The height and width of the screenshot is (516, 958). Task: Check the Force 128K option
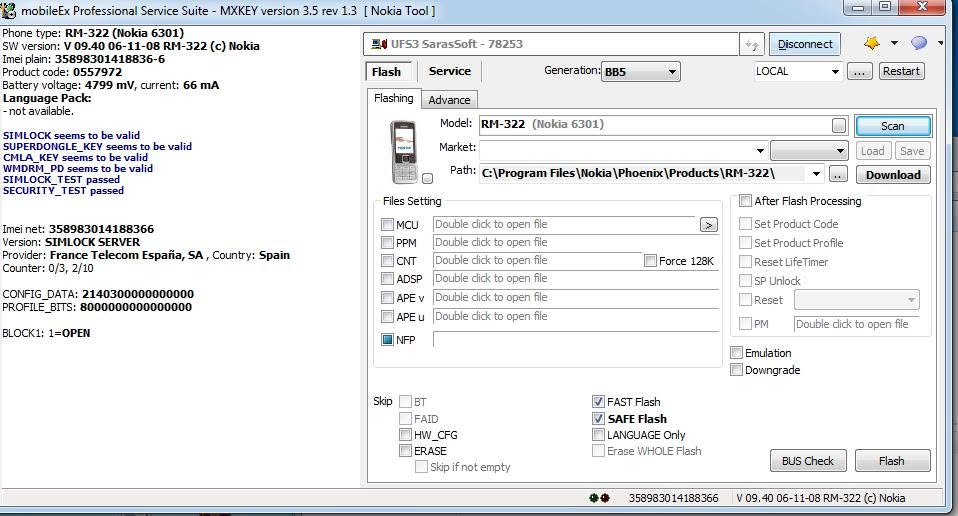click(x=650, y=261)
